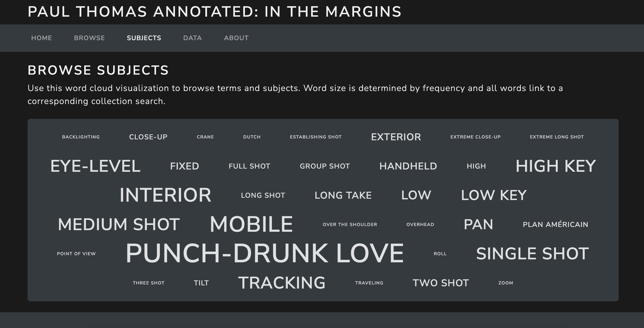The width and height of the screenshot is (644, 328).
Task: Choose the Handheld word cloud term
Action: 408,166
